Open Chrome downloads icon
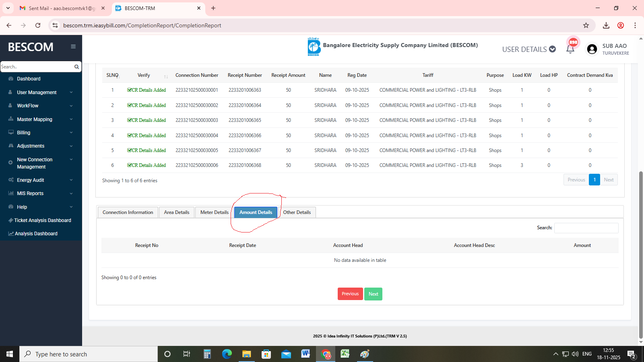The width and height of the screenshot is (644, 362). click(x=606, y=25)
